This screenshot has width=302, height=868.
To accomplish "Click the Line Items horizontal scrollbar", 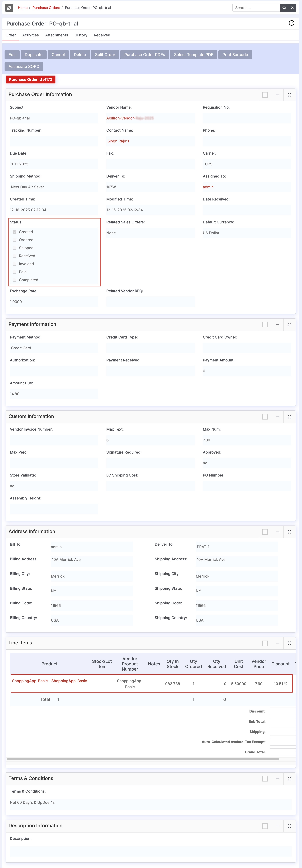I will click(143, 759).
